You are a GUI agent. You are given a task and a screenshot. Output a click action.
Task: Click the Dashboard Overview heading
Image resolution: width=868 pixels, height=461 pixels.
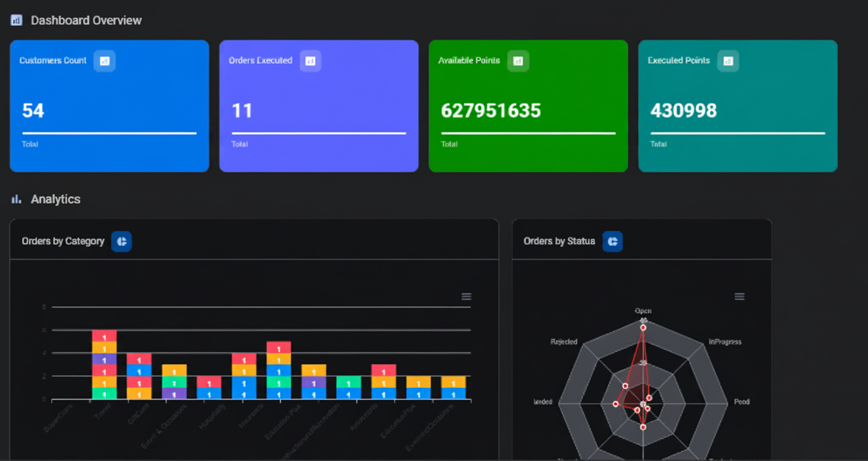click(86, 20)
